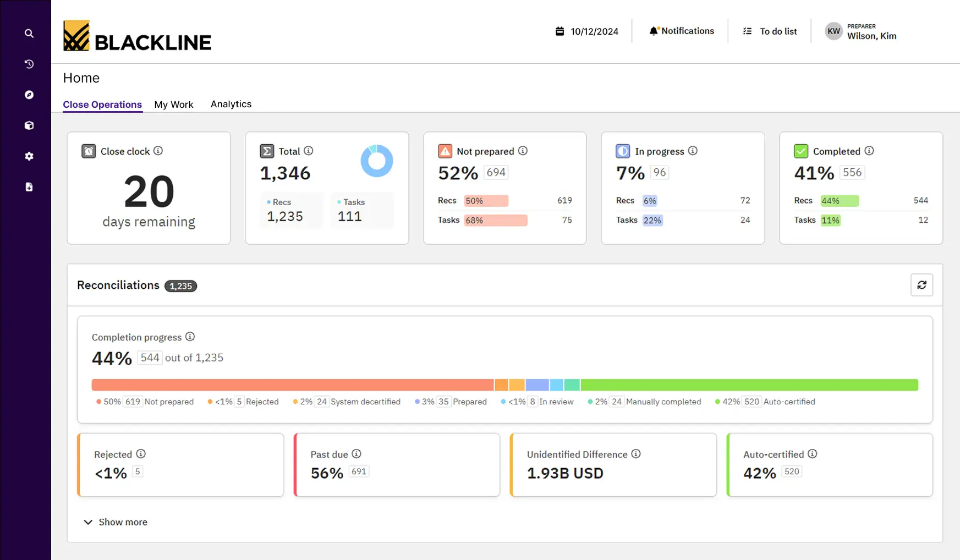Open the date 10/12/2024 picker
Screen dimensions: 960x560
[586, 31]
